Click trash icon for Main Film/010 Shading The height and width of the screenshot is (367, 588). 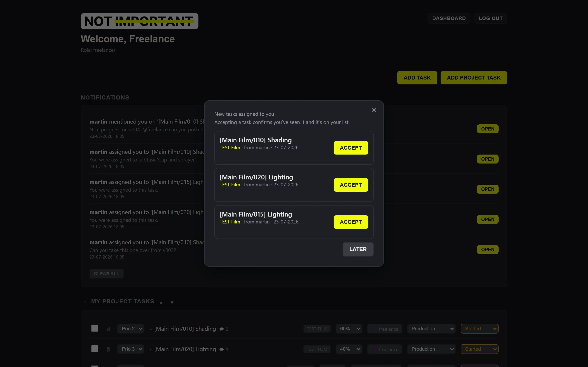pyautogui.click(x=108, y=329)
